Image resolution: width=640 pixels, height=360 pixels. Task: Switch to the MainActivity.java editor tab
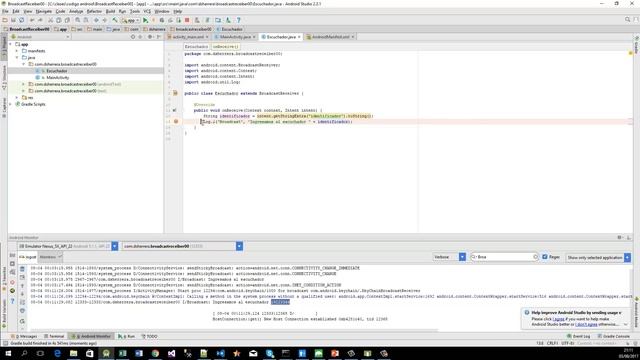235,37
